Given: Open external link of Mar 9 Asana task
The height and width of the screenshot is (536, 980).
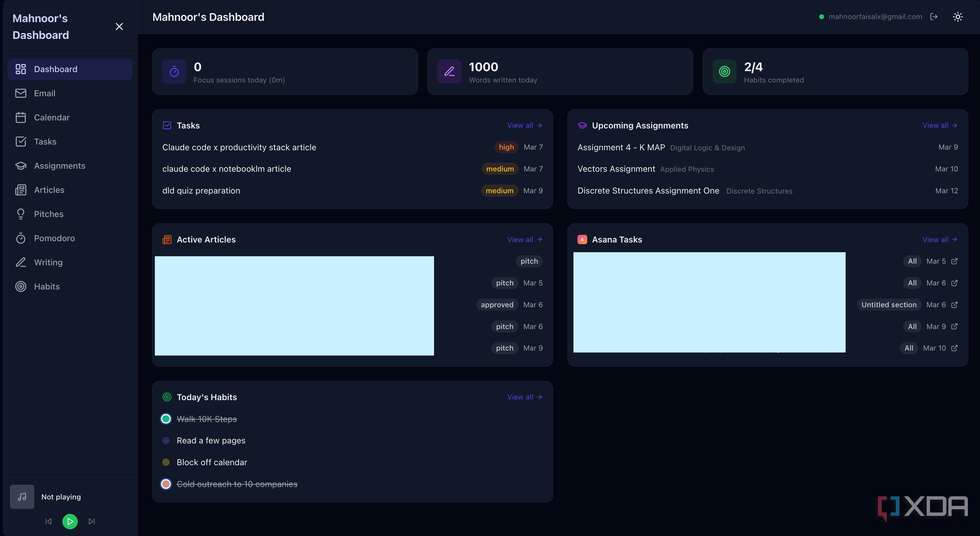Looking at the screenshot, I should click(x=954, y=326).
